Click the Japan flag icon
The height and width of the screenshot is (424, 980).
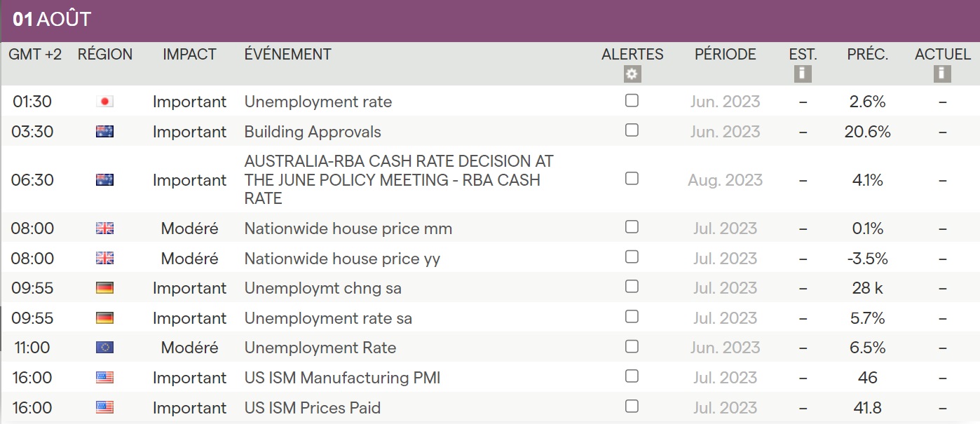(x=104, y=102)
